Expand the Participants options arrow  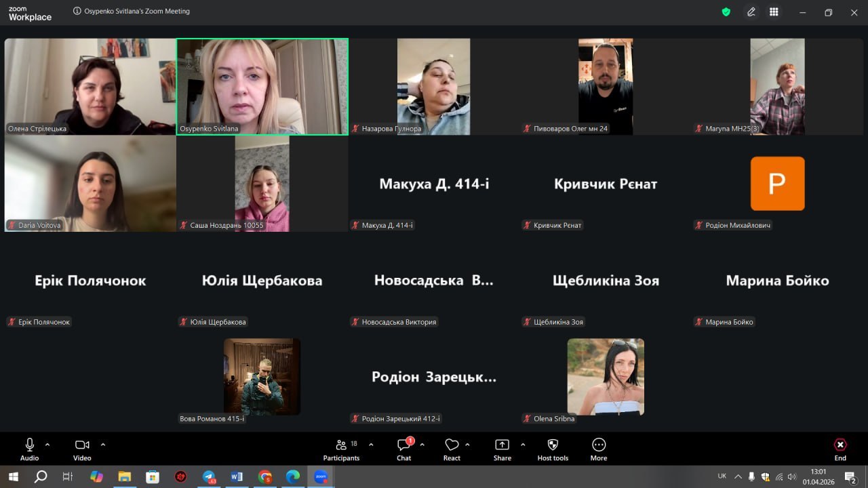[x=371, y=445]
